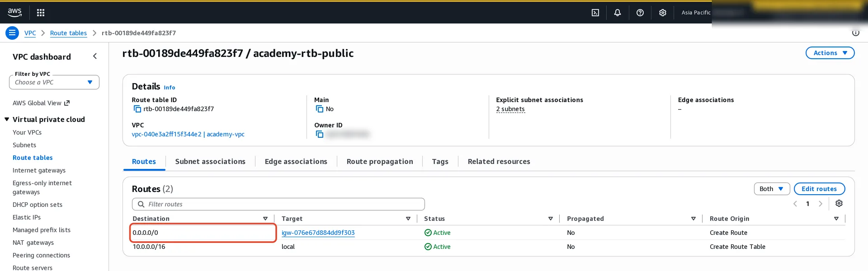
Task: Select the 10.0.0.0/16 destination cell
Action: click(x=149, y=247)
